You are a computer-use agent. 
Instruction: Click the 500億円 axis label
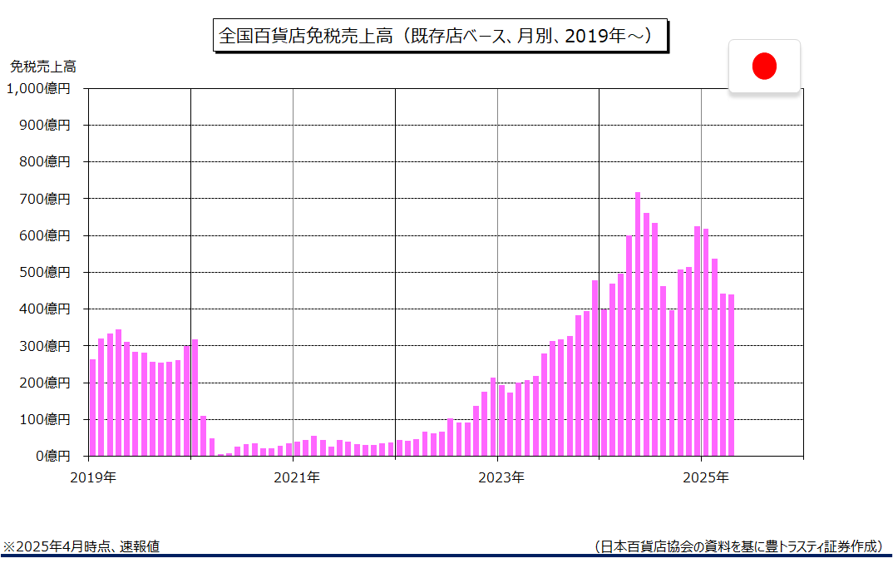point(44,272)
